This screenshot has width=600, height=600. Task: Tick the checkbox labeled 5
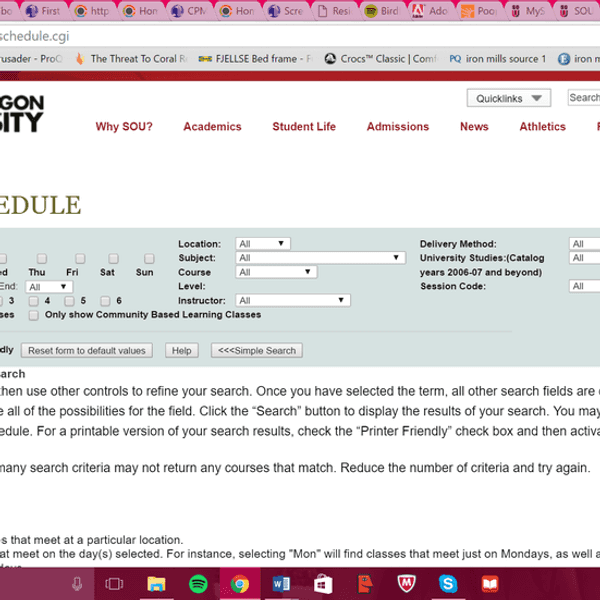click(x=69, y=301)
